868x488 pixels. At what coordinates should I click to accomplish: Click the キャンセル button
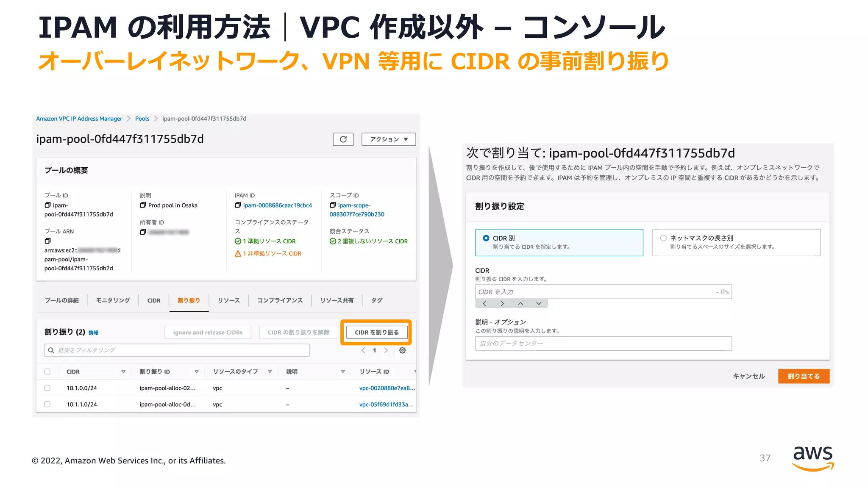(749, 376)
